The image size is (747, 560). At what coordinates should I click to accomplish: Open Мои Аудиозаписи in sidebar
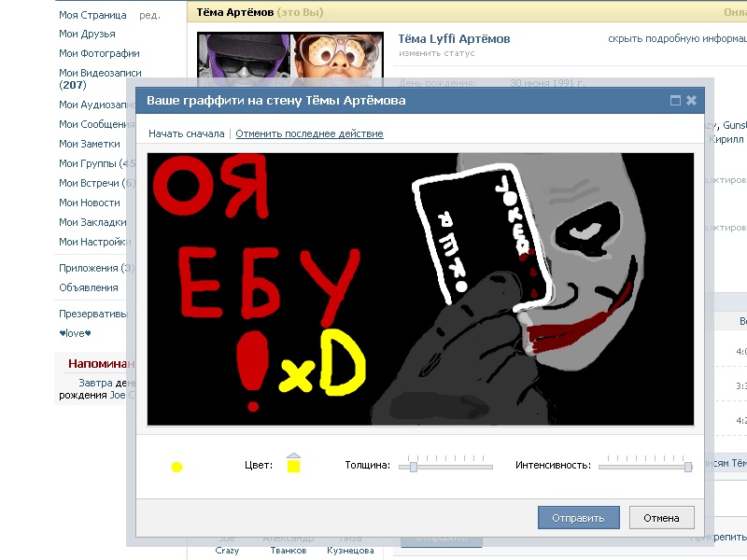(x=97, y=105)
